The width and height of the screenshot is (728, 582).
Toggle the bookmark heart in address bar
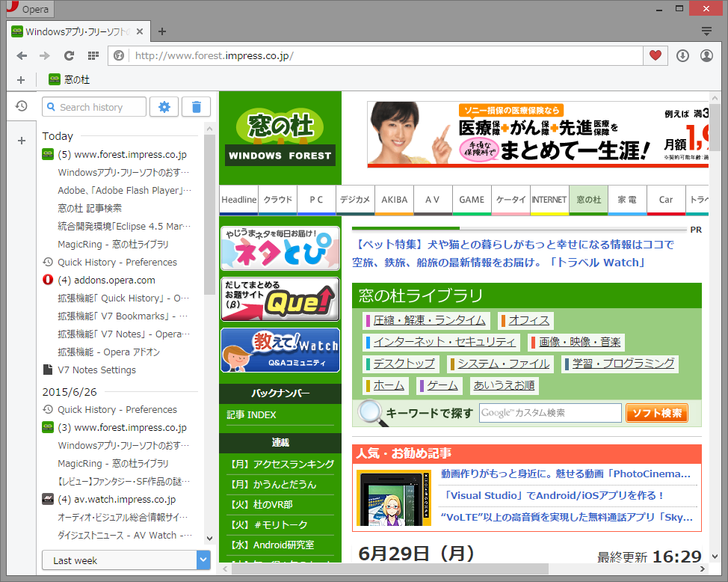click(655, 55)
